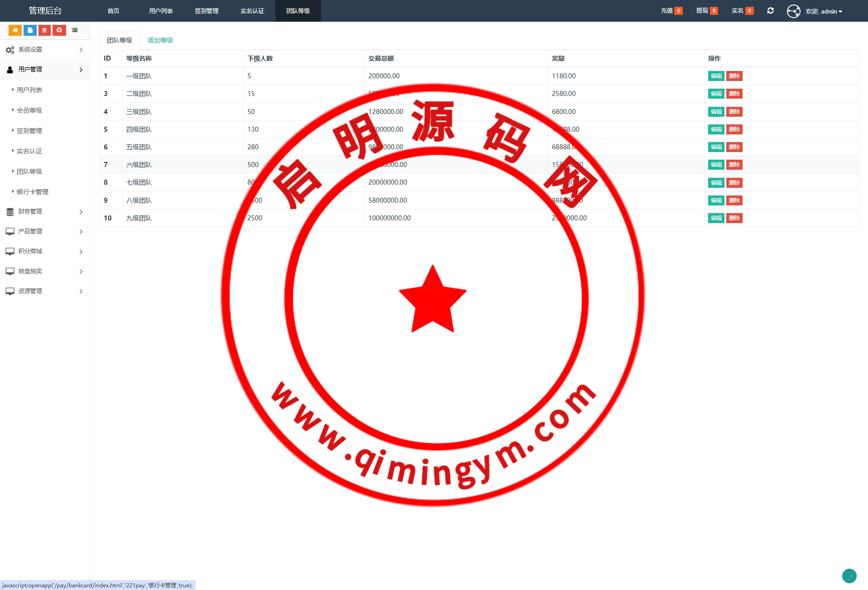Click the teal floating circle icon
Screen dimensions: 868x590
(849, 576)
